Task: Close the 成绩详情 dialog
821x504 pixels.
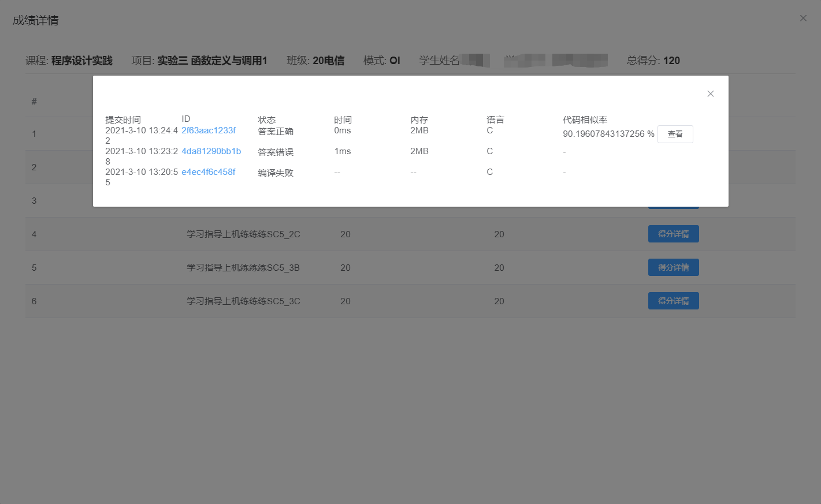Action: pyautogui.click(x=803, y=18)
